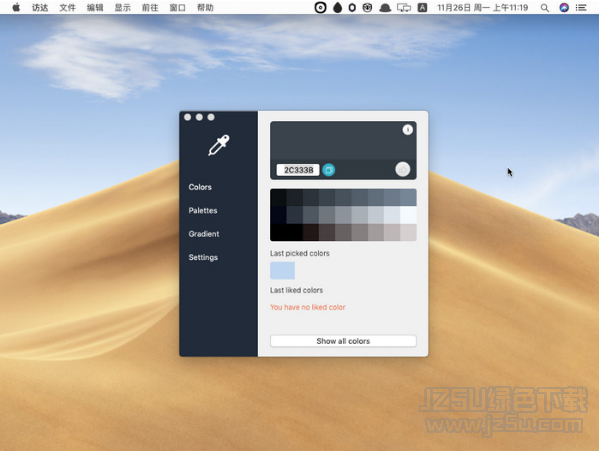The image size is (599, 451).
Task: Click the display mirroring menu bar icon
Action: click(x=404, y=8)
